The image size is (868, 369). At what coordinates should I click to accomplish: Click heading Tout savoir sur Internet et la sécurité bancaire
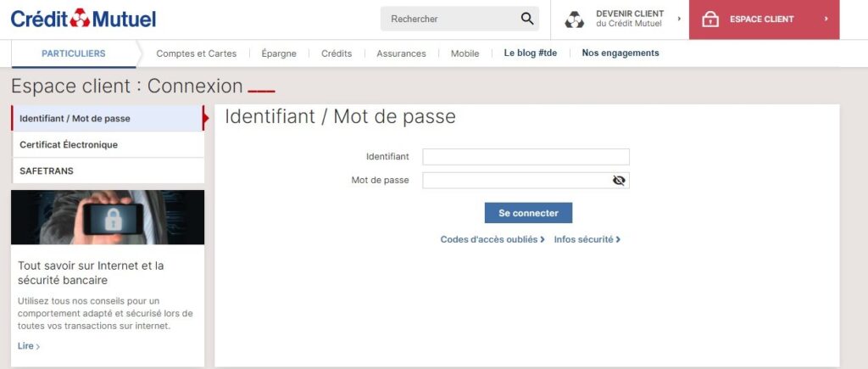[x=91, y=272]
